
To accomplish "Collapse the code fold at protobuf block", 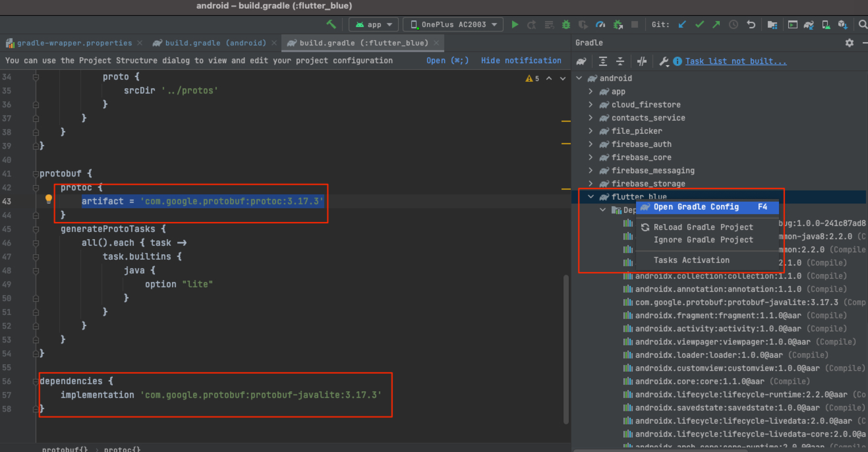I will pos(36,174).
